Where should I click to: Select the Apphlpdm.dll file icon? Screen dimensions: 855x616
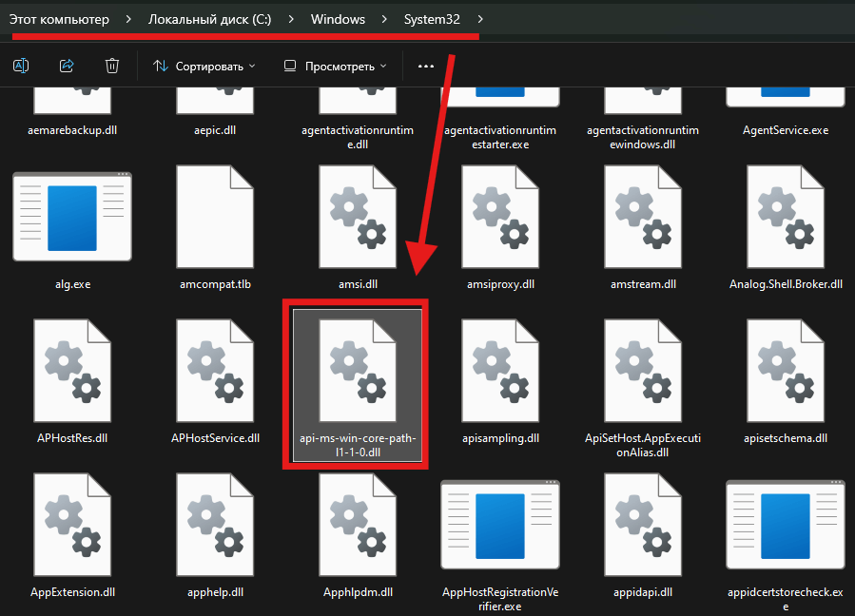click(x=358, y=525)
